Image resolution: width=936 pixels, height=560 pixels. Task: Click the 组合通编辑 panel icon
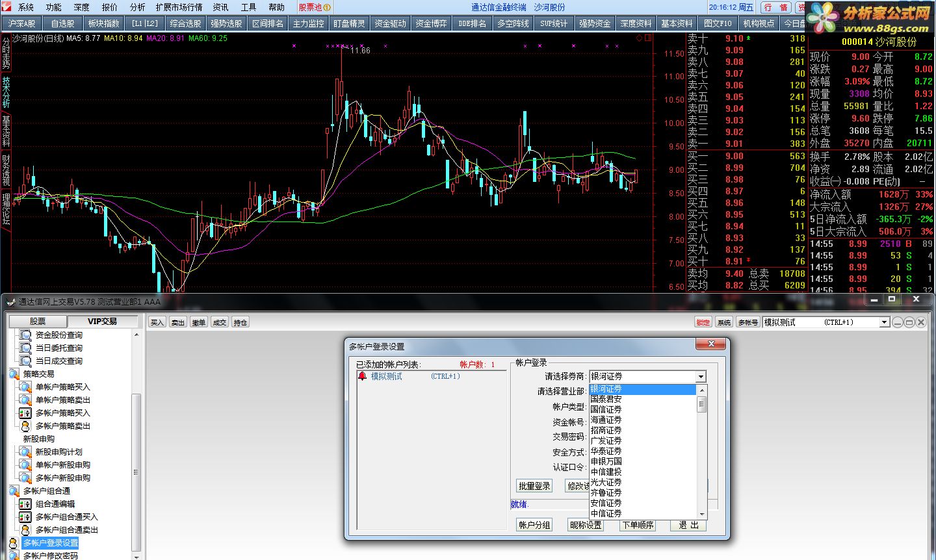[25, 504]
